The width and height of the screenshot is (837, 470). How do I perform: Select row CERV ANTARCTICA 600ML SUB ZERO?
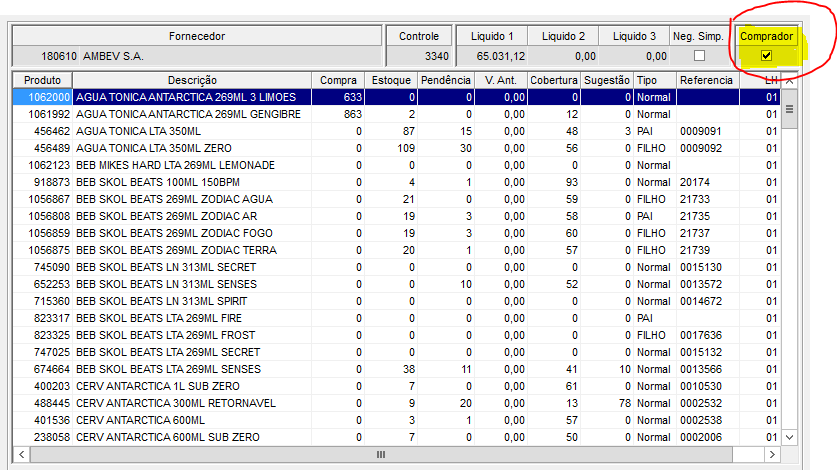[397, 437]
